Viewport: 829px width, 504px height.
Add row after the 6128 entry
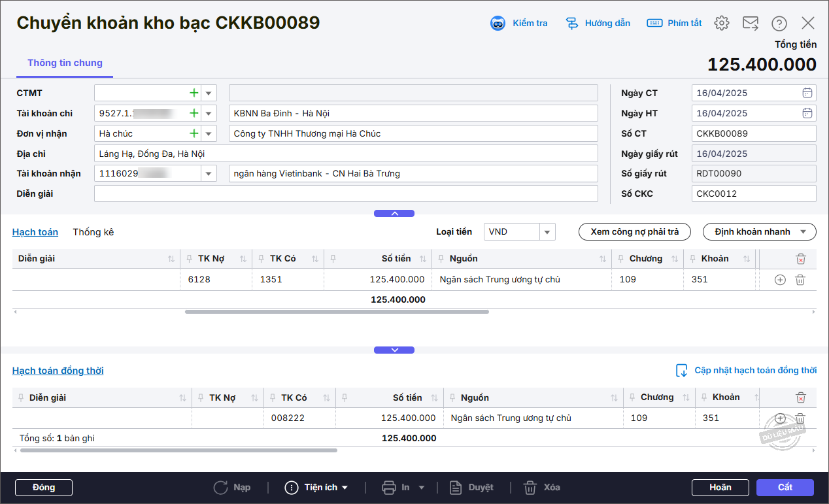tap(779, 280)
